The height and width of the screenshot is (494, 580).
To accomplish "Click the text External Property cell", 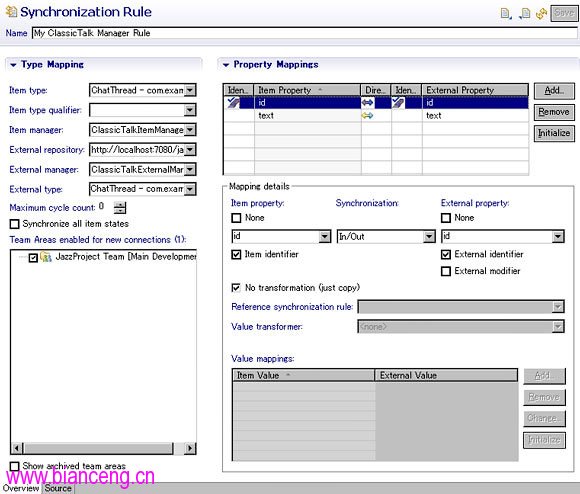I will pos(475,115).
